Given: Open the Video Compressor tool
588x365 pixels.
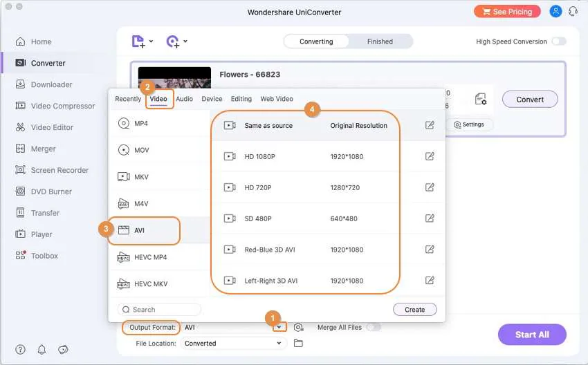Looking at the screenshot, I should point(55,106).
